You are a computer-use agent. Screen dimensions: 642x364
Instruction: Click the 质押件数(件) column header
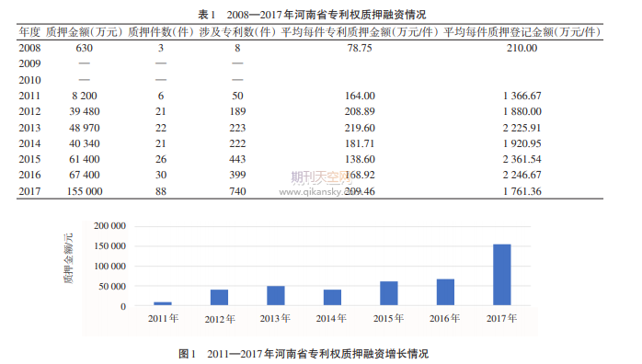pos(160,32)
